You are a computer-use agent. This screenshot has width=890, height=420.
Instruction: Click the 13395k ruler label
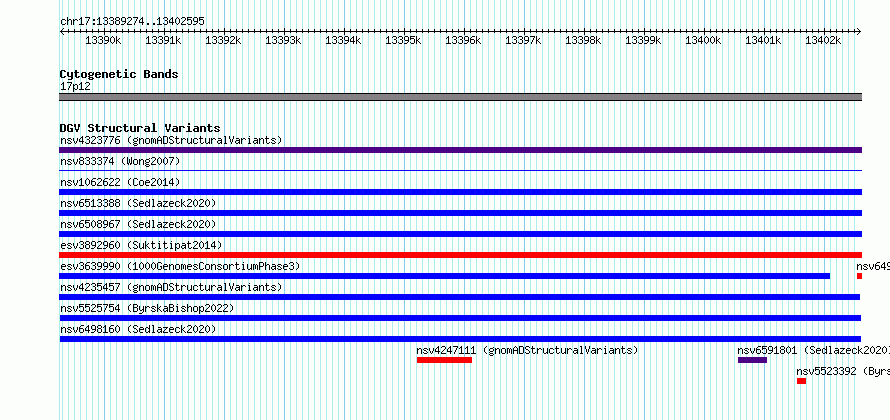click(x=403, y=40)
